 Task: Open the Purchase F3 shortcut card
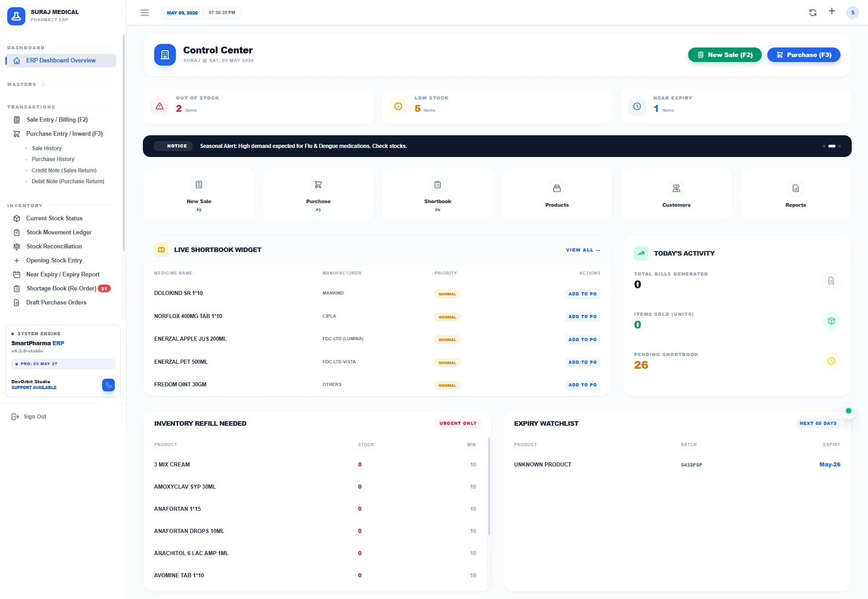pyautogui.click(x=318, y=194)
